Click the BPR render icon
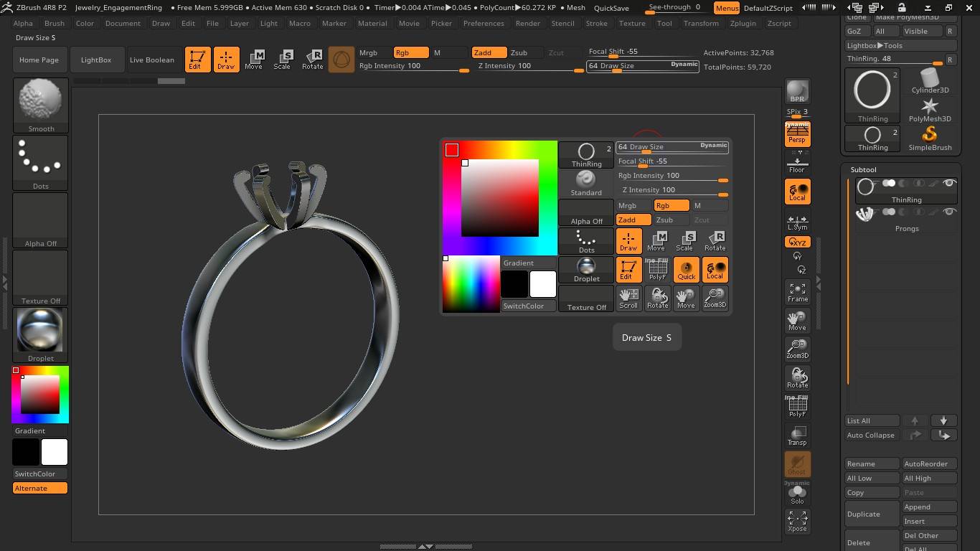This screenshot has height=551, width=980. click(x=797, y=92)
